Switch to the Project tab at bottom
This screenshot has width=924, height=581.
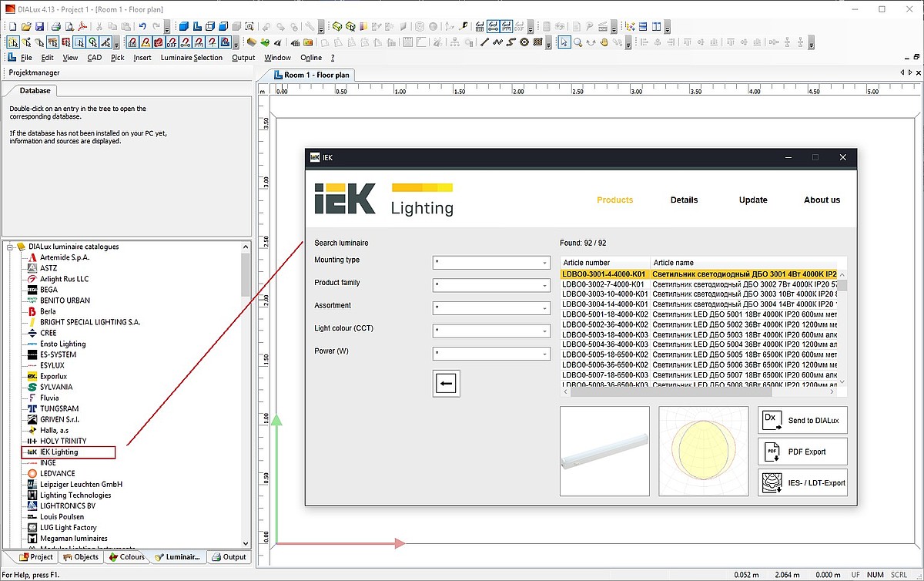point(35,557)
